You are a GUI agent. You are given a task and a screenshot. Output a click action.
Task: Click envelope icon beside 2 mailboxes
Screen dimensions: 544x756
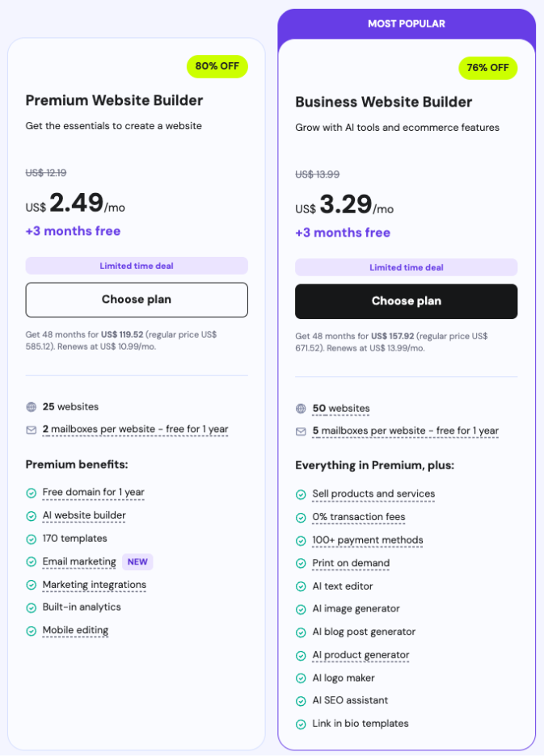31,430
